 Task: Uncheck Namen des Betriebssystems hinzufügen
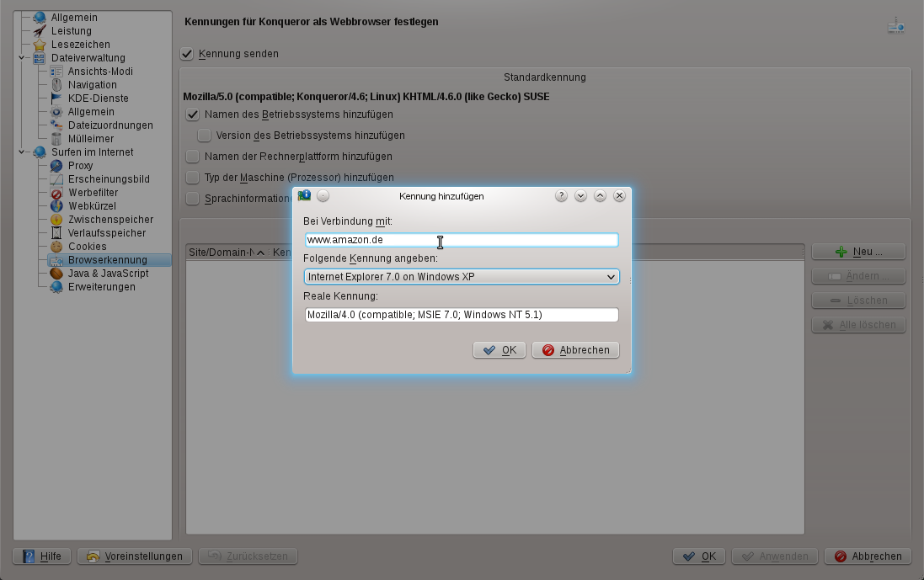tap(193, 114)
